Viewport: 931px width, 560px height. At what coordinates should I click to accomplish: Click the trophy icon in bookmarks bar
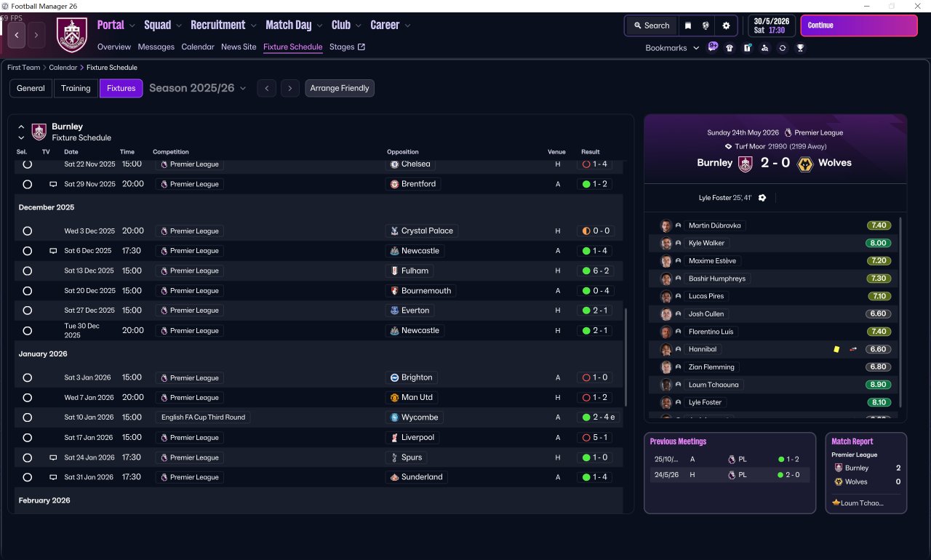[800, 48]
